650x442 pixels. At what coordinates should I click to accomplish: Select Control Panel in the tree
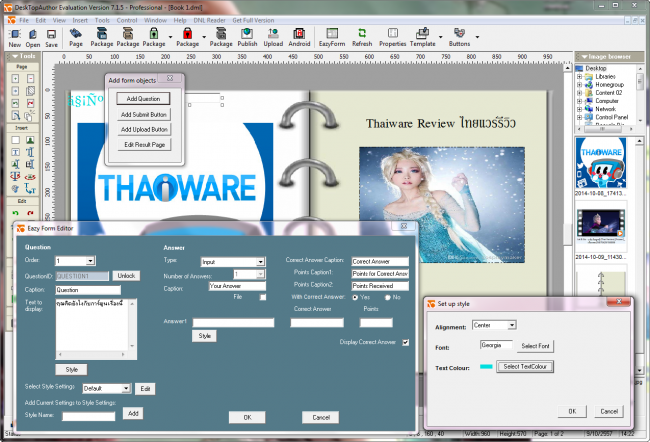click(611, 117)
